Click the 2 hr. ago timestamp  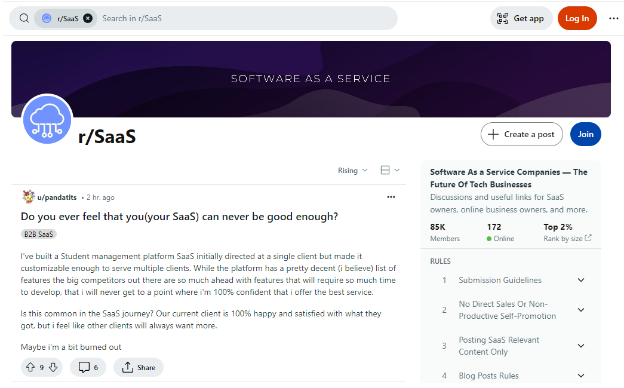pos(100,197)
